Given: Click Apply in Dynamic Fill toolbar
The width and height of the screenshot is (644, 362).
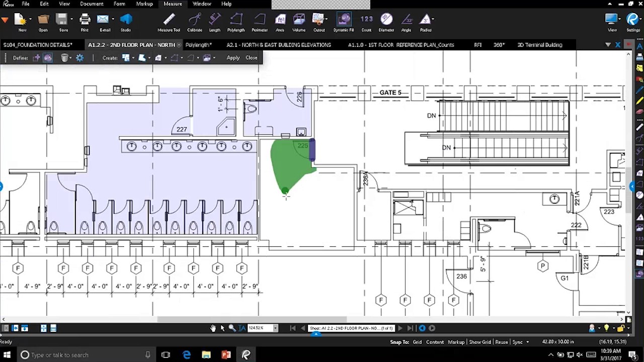Looking at the screenshot, I should point(233,58).
